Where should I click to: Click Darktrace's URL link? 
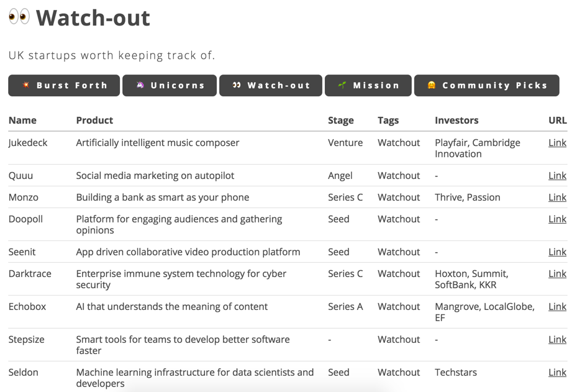pos(557,274)
